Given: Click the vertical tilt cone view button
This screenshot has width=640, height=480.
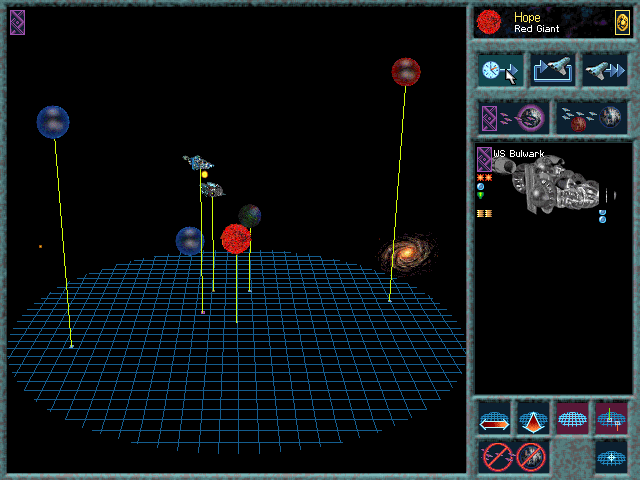Looking at the screenshot, I should (x=533, y=419).
